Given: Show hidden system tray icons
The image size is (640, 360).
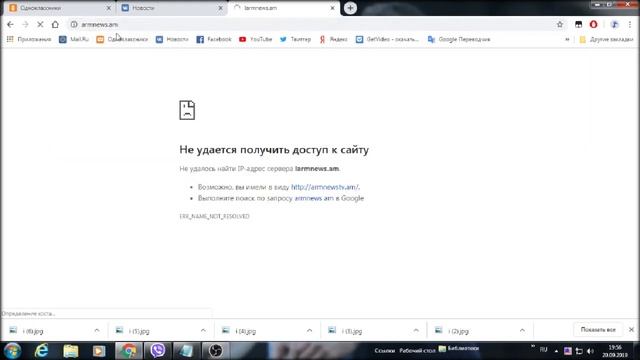Looking at the screenshot, I should point(556,351).
